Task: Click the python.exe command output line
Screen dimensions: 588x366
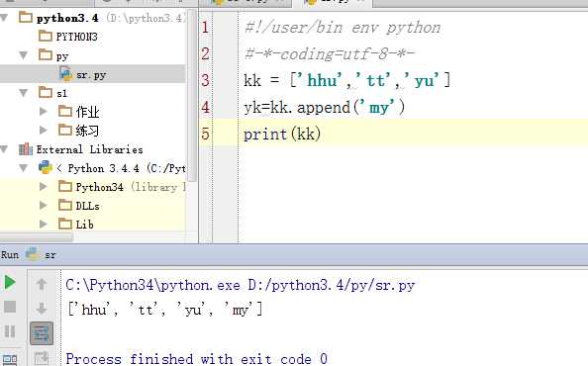Action: coord(240,286)
